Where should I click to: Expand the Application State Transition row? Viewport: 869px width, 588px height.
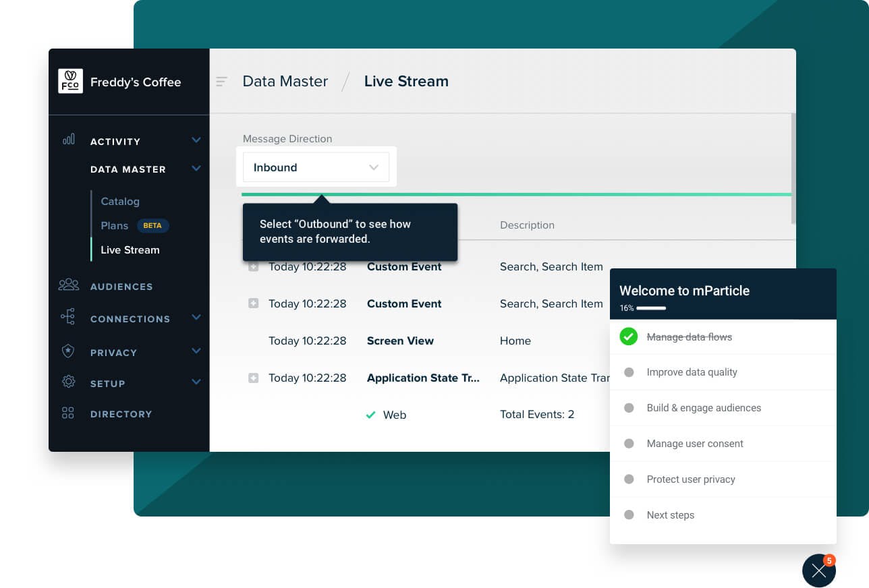click(254, 378)
